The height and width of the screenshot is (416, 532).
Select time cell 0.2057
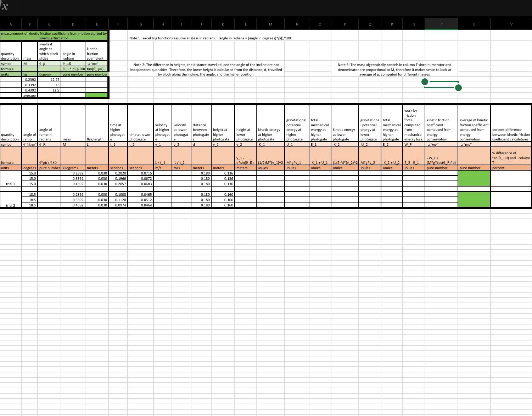coord(118,184)
